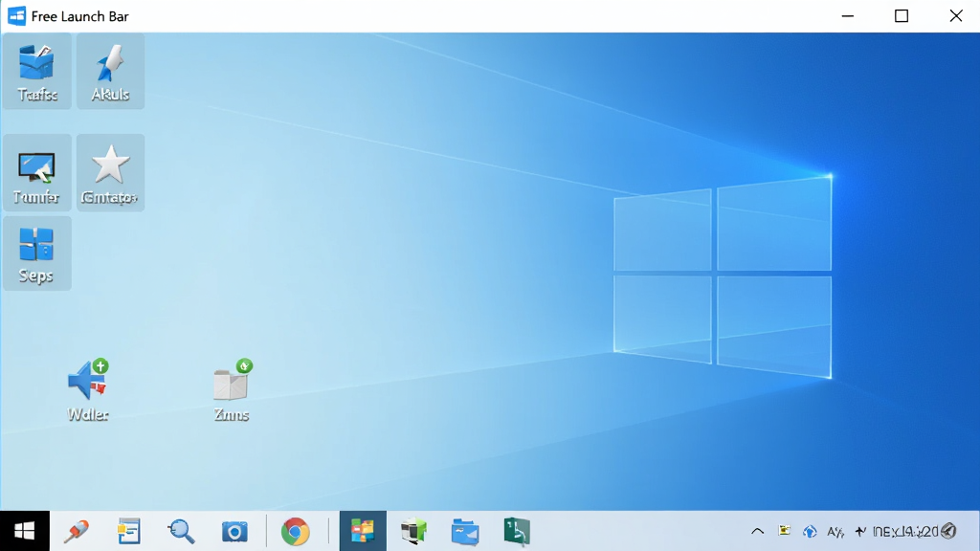The width and height of the screenshot is (980, 551).
Task: Minimize the Free Launch Bar window
Action: 848,15
